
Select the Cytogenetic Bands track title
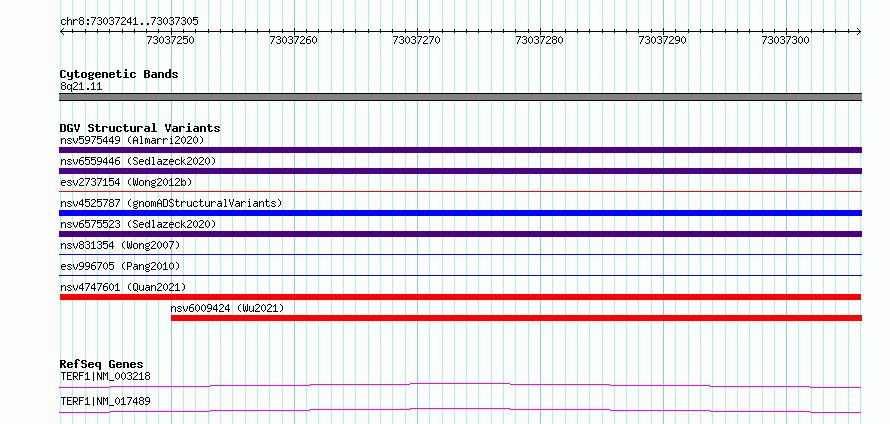click(119, 74)
